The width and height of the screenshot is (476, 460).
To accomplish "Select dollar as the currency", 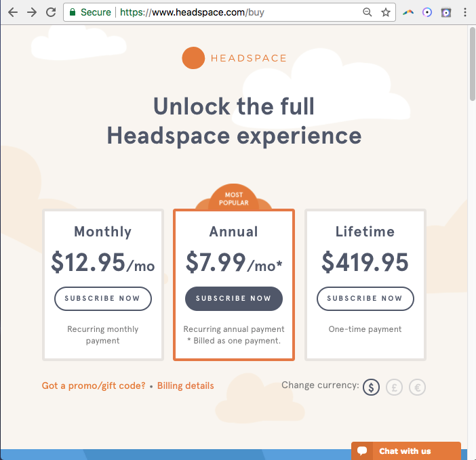I will tap(371, 388).
